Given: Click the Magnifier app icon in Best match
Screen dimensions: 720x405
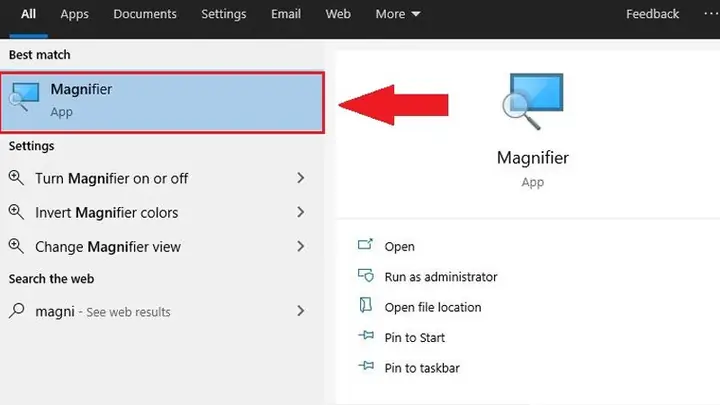Looking at the screenshot, I should click(24, 96).
